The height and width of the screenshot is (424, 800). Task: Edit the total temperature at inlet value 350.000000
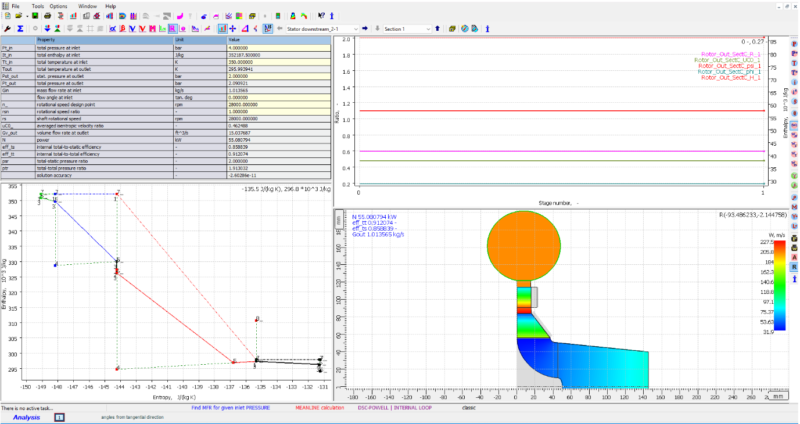coord(279,62)
